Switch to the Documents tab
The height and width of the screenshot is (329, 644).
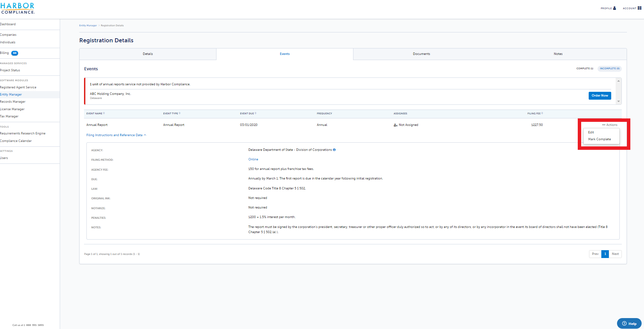coord(421,54)
